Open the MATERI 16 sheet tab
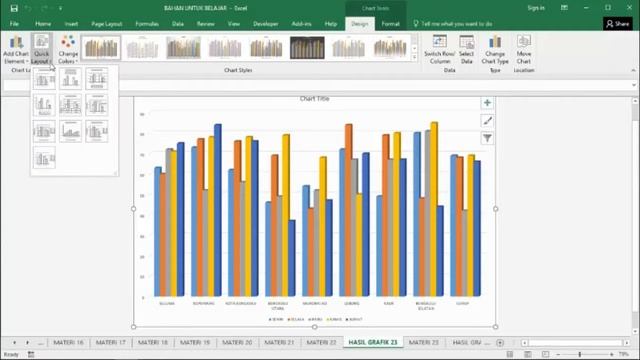The height and width of the screenshot is (360, 640). point(68,342)
